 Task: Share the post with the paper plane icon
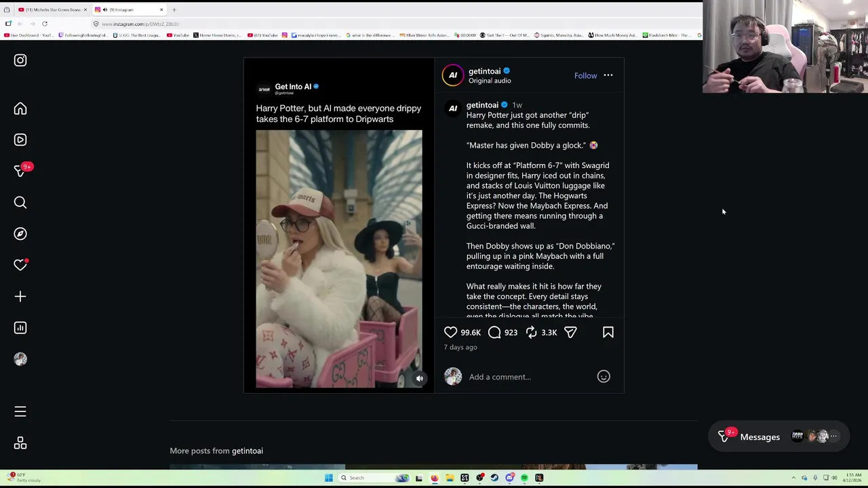tap(570, 332)
